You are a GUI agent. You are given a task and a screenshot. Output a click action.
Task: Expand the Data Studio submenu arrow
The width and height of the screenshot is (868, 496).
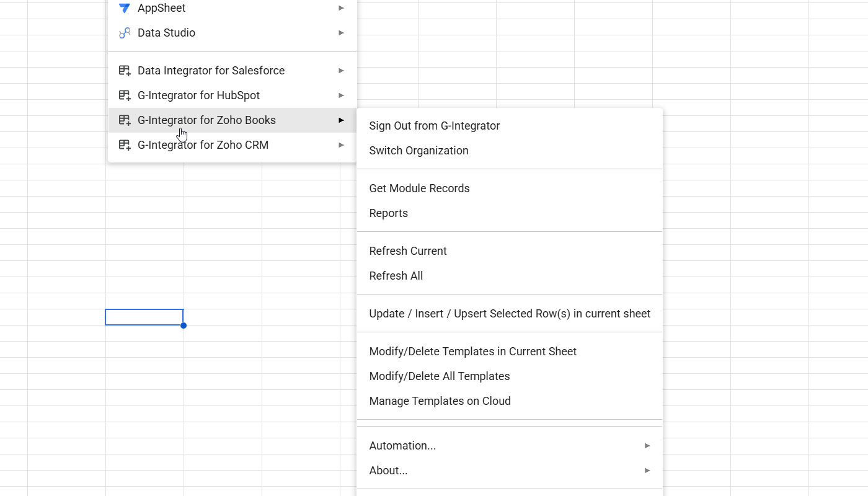point(341,33)
